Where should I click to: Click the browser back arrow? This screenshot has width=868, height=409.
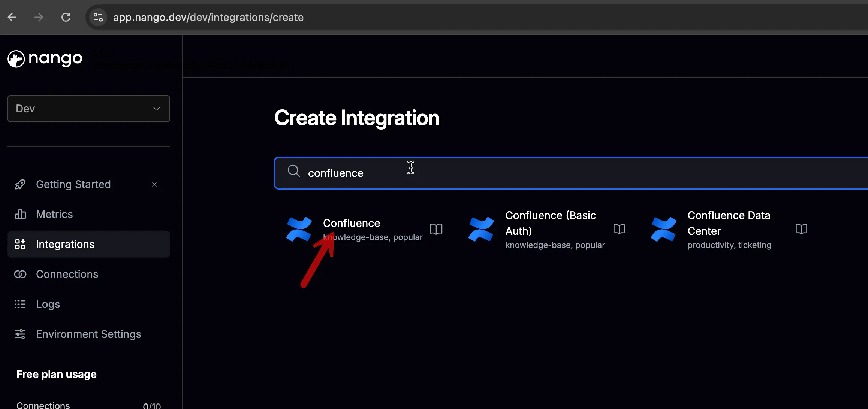click(x=12, y=17)
